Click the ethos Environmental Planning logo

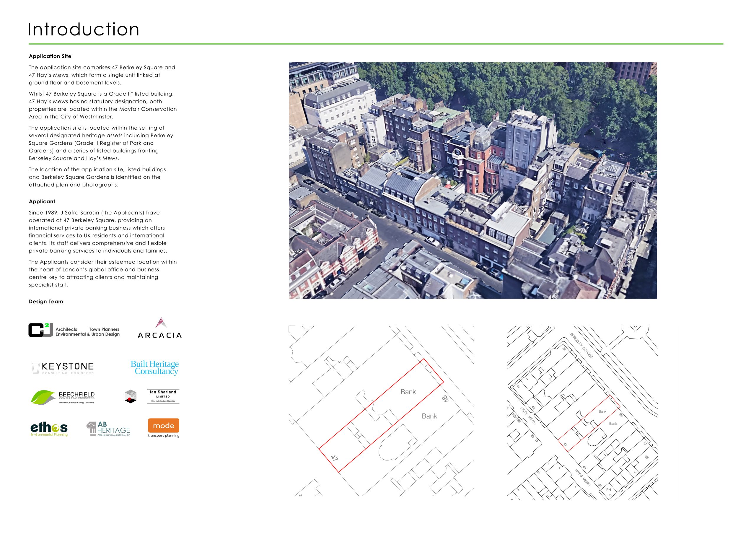[x=49, y=429]
